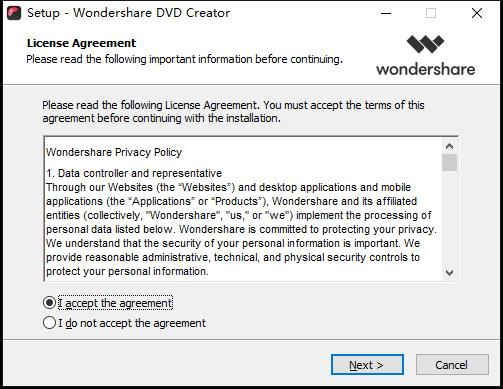Click the DVD Creator icon in title bar
This screenshot has width=503, height=389.
(14, 13)
